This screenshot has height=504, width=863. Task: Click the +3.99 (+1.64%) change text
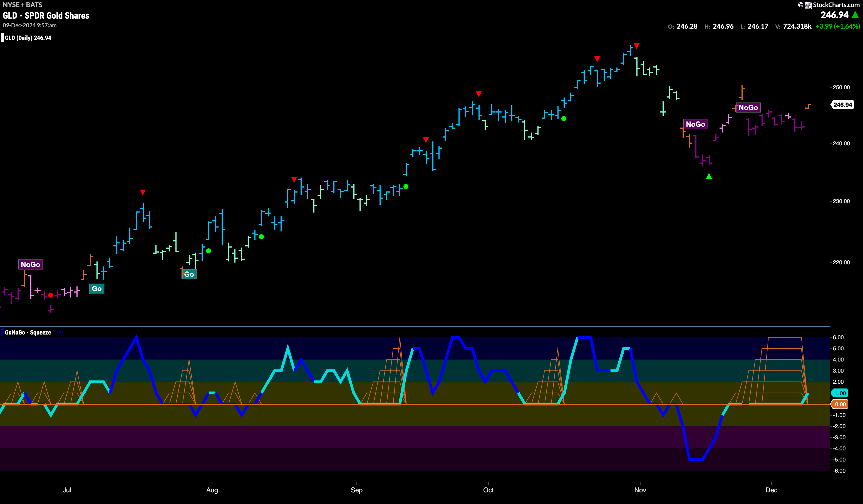838,26
